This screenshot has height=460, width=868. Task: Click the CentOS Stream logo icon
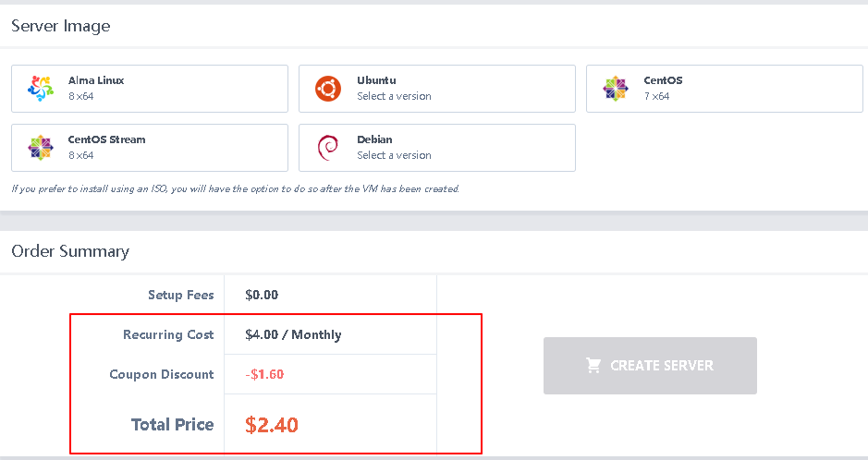point(41,148)
